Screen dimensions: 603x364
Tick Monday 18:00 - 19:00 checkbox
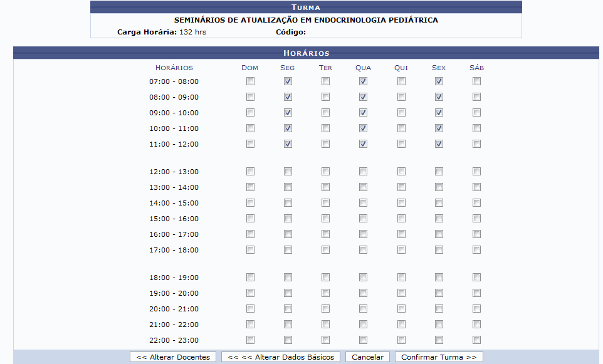tap(288, 278)
